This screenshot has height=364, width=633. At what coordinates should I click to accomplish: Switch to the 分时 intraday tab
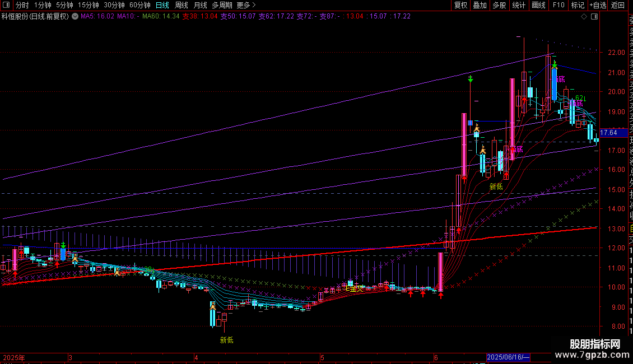(22, 5)
